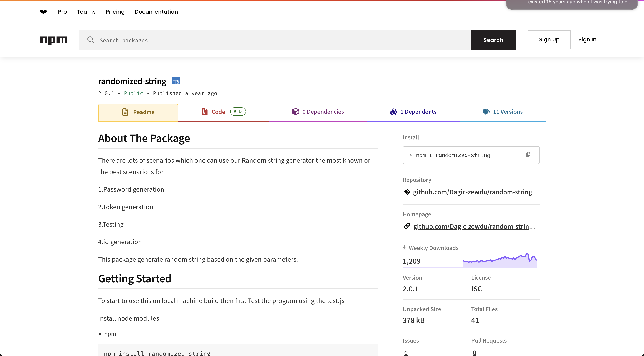Open the Pricing link in top nav
Image resolution: width=644 pixels, height=356 pixels.
coord(115,12)
